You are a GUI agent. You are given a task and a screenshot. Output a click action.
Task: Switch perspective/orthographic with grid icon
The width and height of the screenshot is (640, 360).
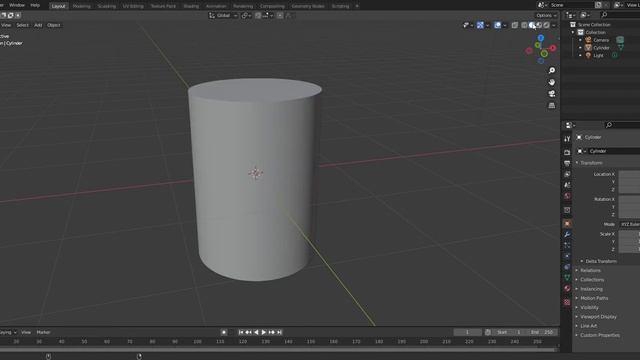click(x=551, y=105)
